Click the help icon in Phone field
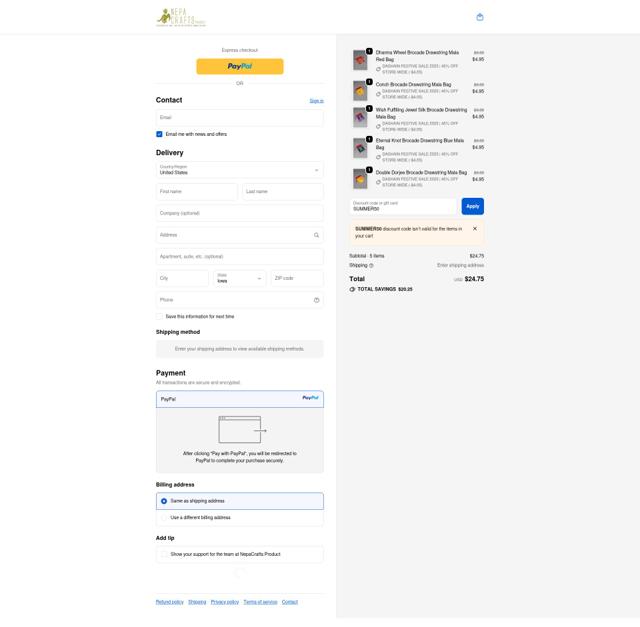 (x=316, y=300)
